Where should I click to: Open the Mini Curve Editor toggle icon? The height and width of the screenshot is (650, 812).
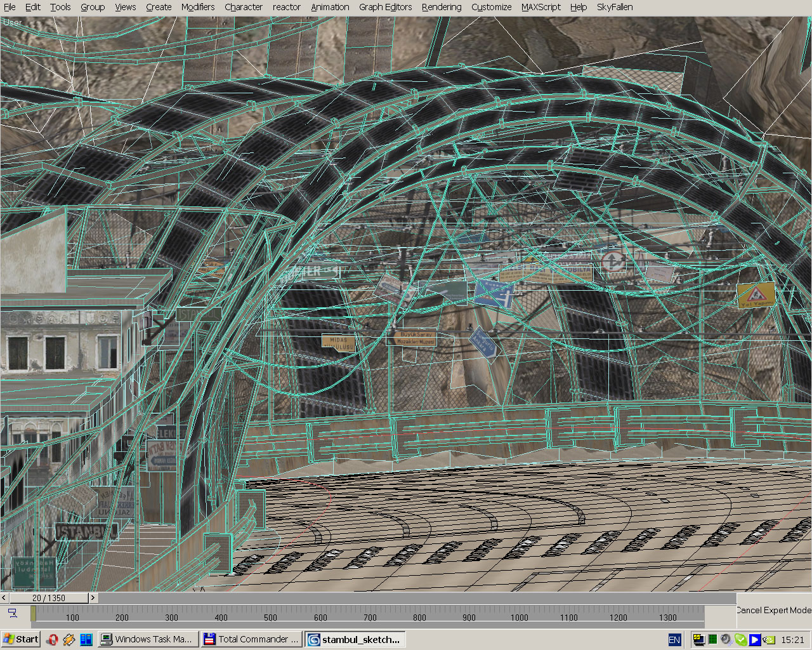tap(12, 613)
